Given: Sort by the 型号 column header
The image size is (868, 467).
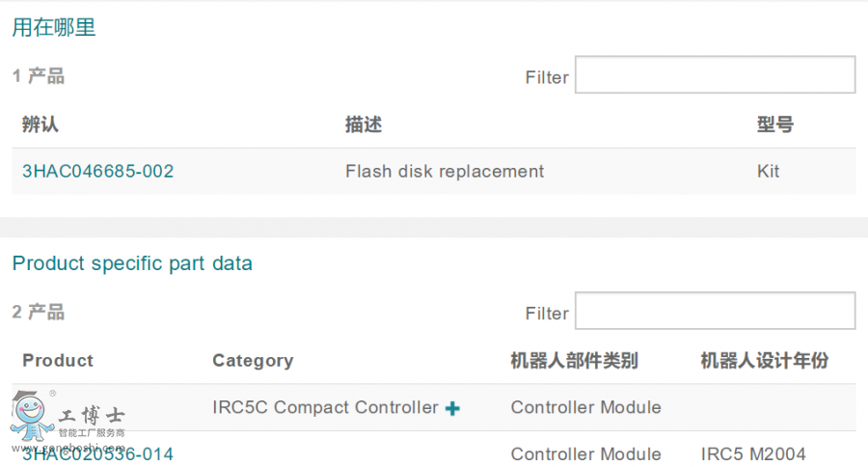Looking at the screenshot, I should tap(775, 124).
